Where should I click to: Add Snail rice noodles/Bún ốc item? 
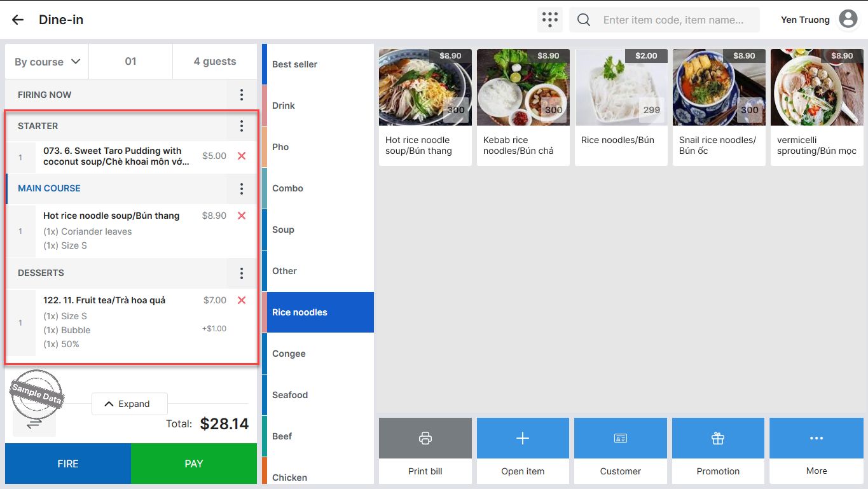pos(719,107)
